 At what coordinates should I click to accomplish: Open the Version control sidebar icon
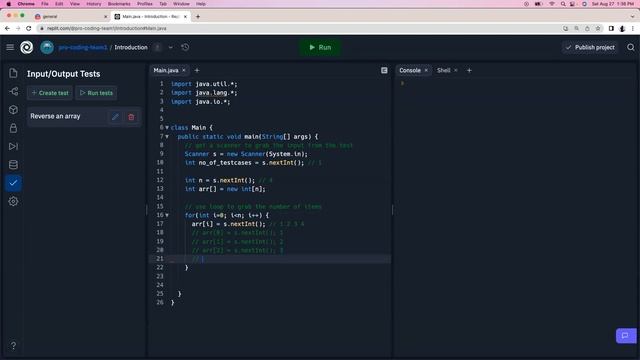[13, 91]
